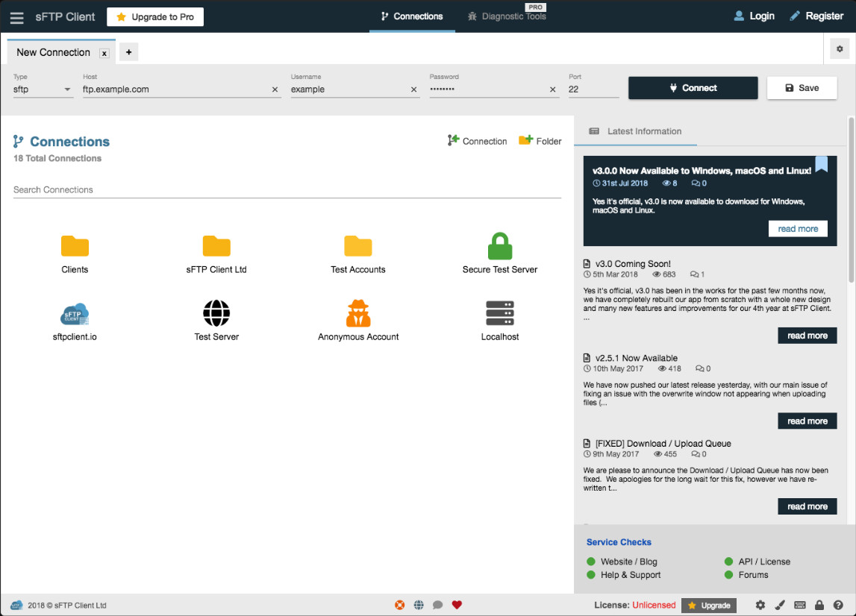Viewport: 856px width, 616px height.
Task: Open settings gear in the status bar
Action: tap(760, 605)
